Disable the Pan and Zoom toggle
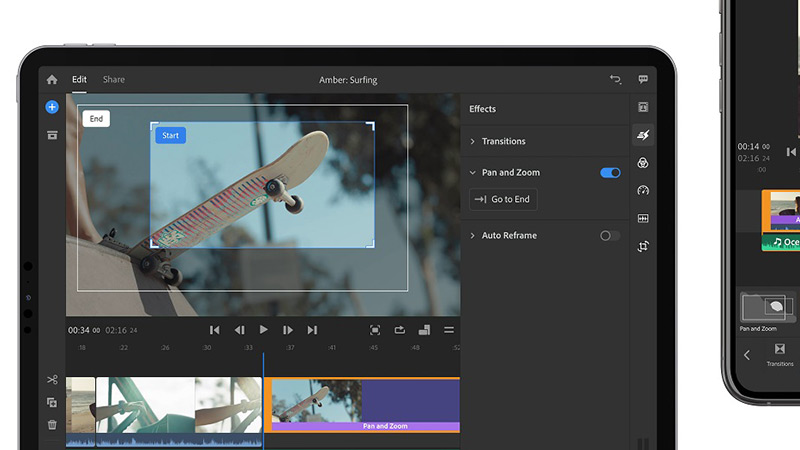800x450 pixels. coord(610,173)
